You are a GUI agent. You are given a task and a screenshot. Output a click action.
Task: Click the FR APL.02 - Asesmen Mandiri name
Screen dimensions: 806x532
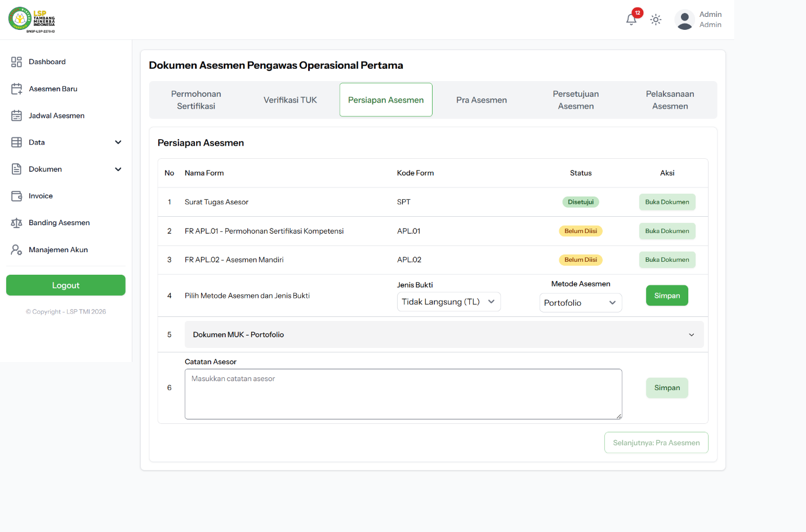click(234, 260)
